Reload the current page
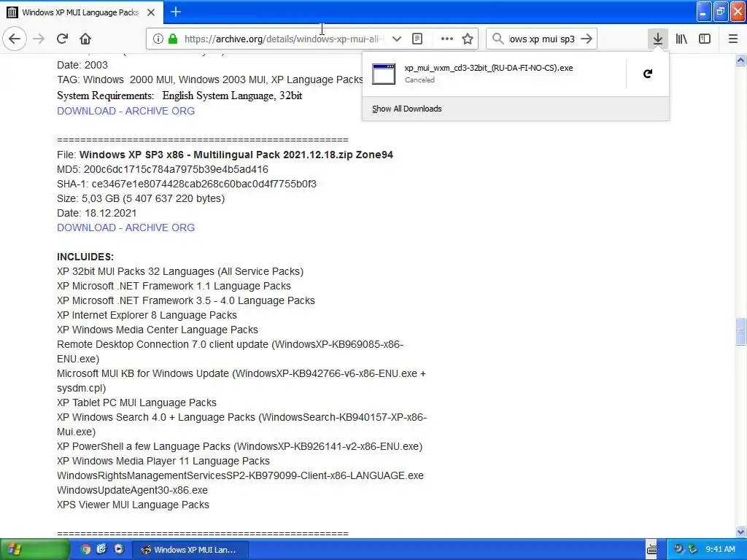This screenshot has height=560, width=747. click(x=62, y=39)
